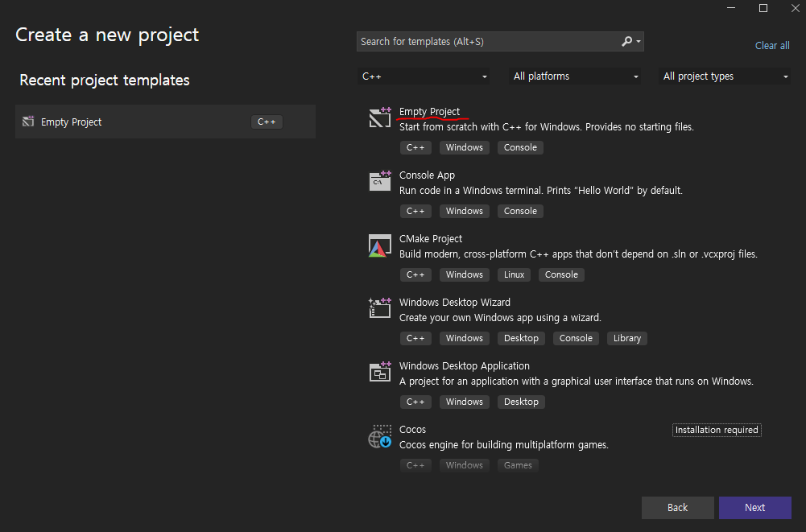The height and width of the screenshot is (532, 806).
Task: Click the Next button
Action: click(x=754, y=507)
